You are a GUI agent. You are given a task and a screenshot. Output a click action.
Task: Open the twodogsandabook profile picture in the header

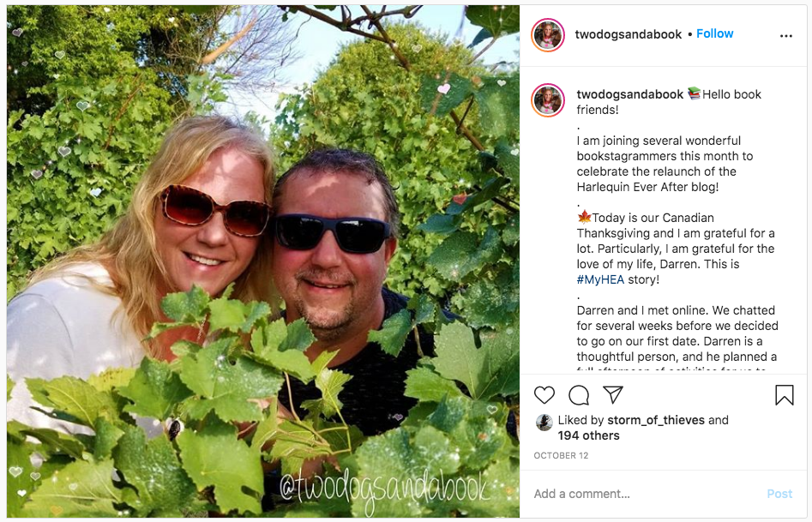click(x=548, y=35)
